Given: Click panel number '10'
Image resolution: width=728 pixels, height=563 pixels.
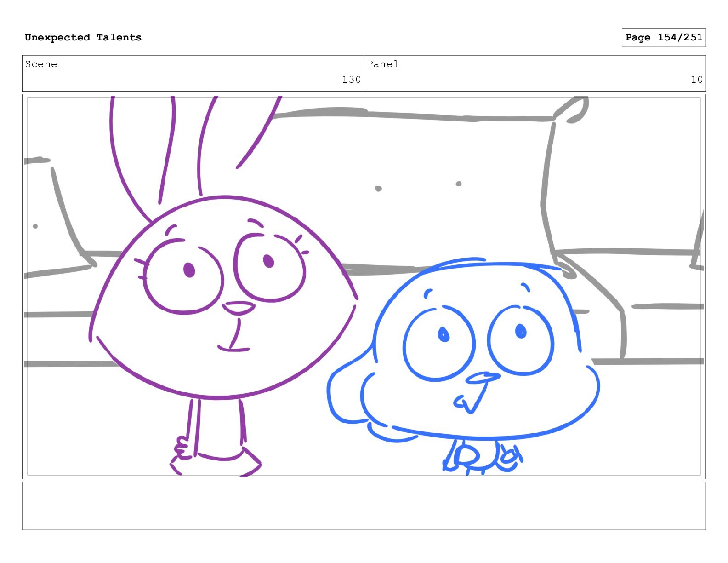Looking at the screenshot, I should 697,80.
